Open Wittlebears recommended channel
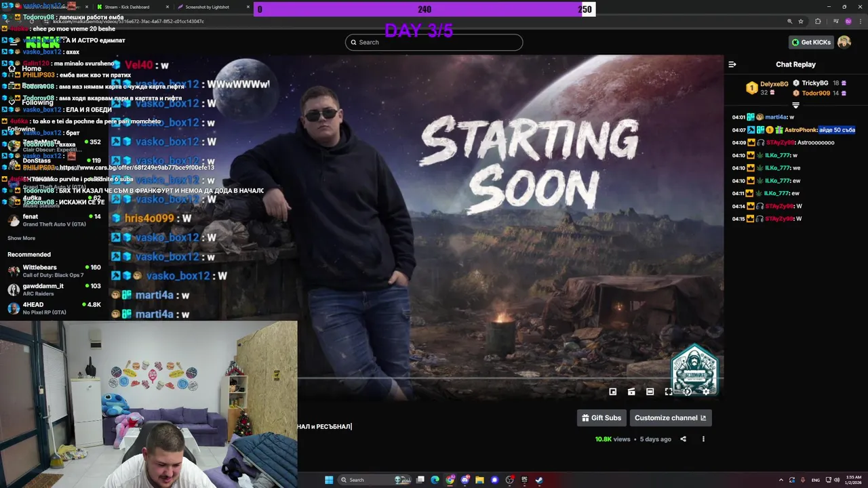The width and height of the screenshot is (868, 488). (x=54, y=271)
